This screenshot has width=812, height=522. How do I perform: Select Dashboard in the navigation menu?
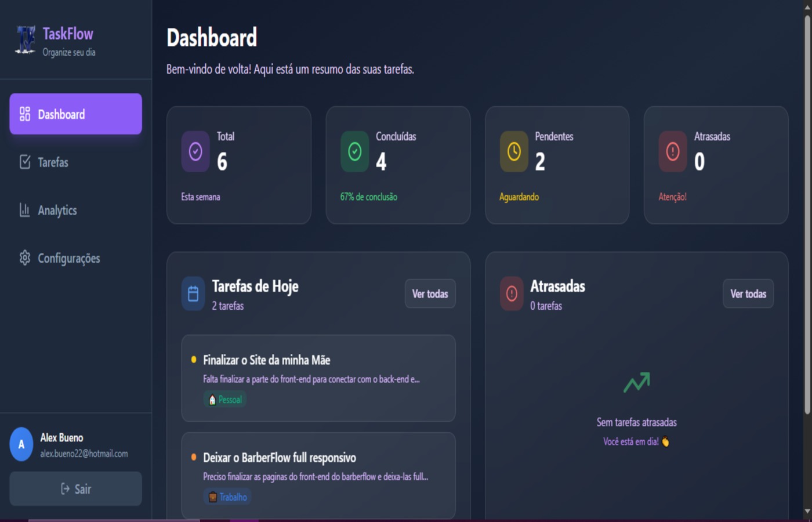[61, 114]
